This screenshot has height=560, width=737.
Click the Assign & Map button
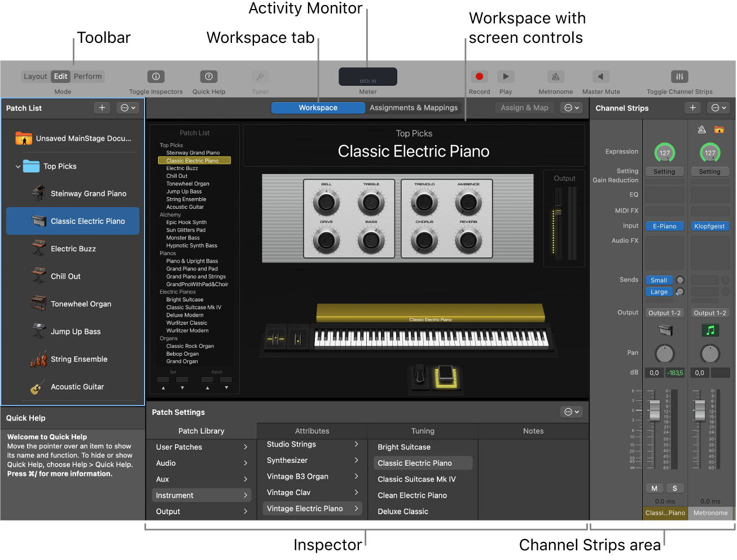(524, 107)
